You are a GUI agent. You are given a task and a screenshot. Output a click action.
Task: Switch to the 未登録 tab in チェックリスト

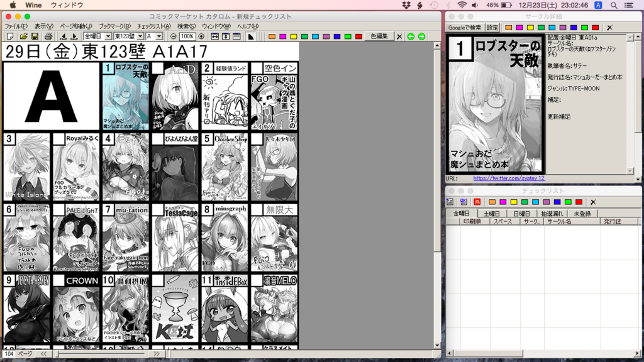click(x=582, y=214)
